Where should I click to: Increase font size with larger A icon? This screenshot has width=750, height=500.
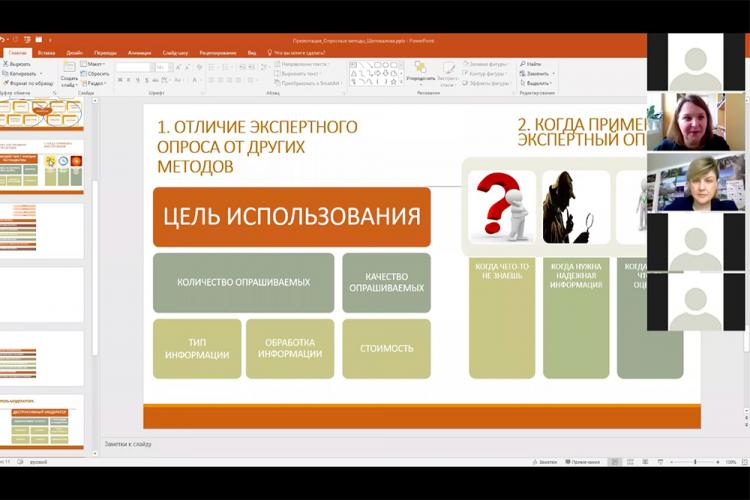(178, 67)
